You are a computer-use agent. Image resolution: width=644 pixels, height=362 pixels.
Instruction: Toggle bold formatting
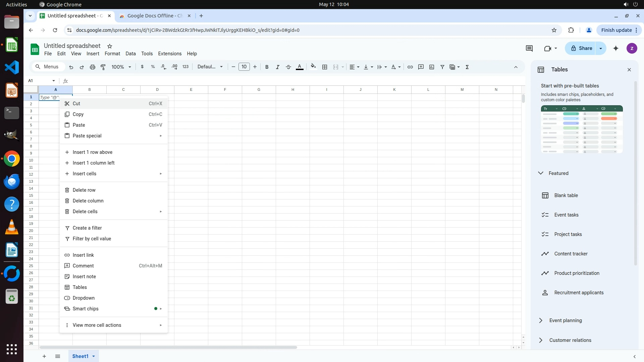[x=267, y=67]
